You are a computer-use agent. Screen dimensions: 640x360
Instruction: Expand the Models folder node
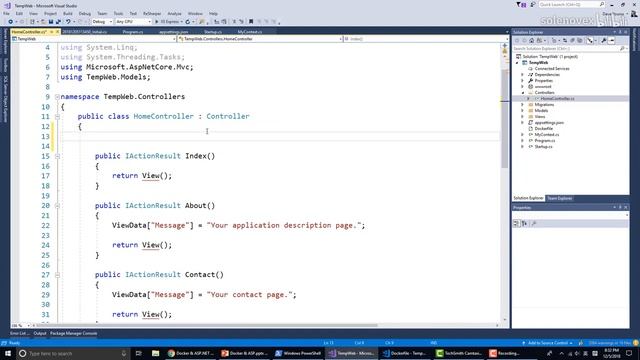[522, 111]
